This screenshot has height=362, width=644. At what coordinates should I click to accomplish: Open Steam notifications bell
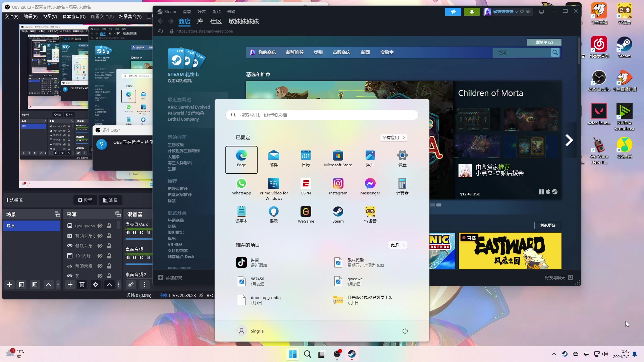point(472,12)
